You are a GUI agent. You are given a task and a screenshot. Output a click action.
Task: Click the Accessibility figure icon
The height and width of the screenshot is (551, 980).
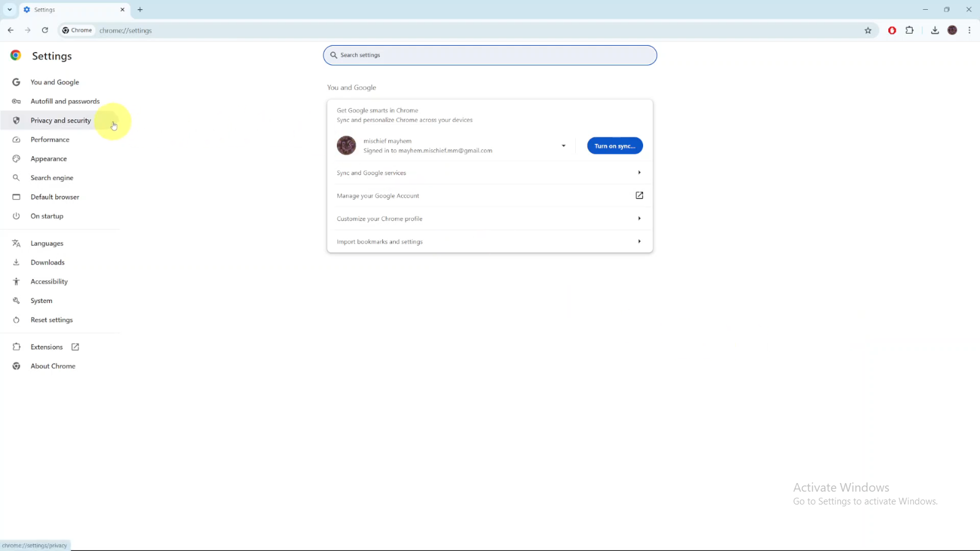pyautogui.click(x=17, y=282)
